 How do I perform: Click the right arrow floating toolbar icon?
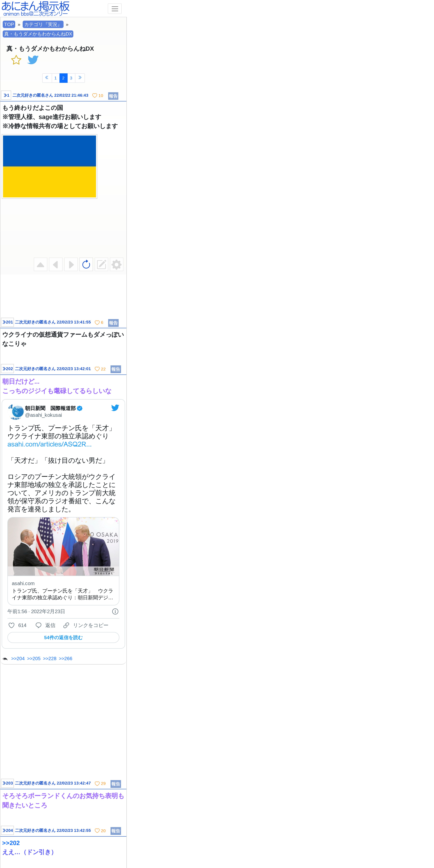click(71, 265)
